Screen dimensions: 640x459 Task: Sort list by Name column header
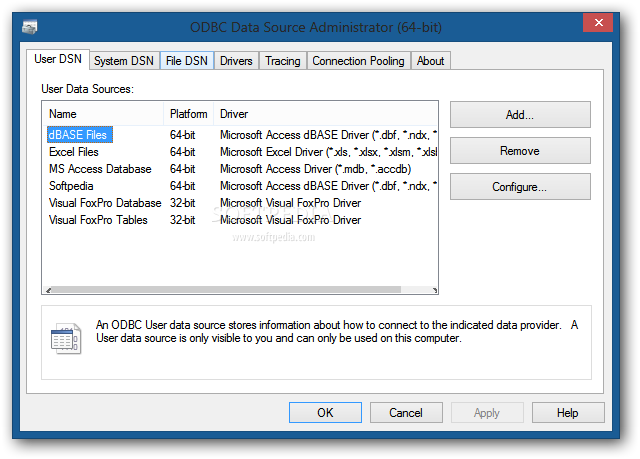click(x=103, y=114)
